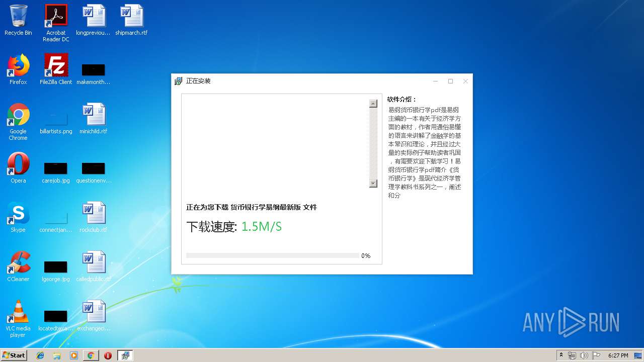This screenshot has width=644, height=362.
Task: Open Firefox desktop shortcut
Action: [18, 69]
